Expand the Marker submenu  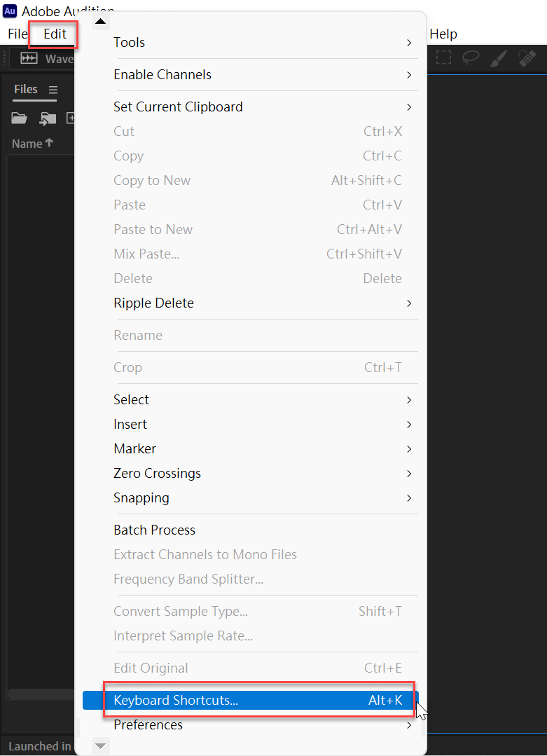pyautogui.click(x=251, y=449)
